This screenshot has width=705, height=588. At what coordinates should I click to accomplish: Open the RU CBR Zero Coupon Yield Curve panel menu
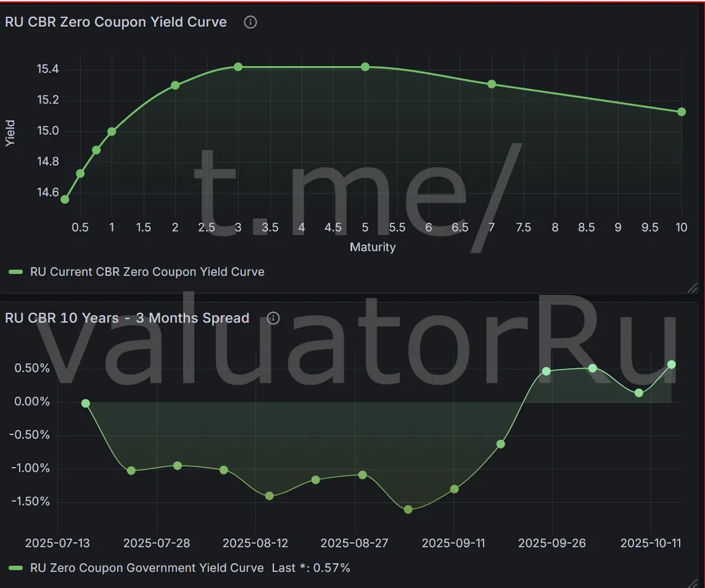[x=116, y=22]
